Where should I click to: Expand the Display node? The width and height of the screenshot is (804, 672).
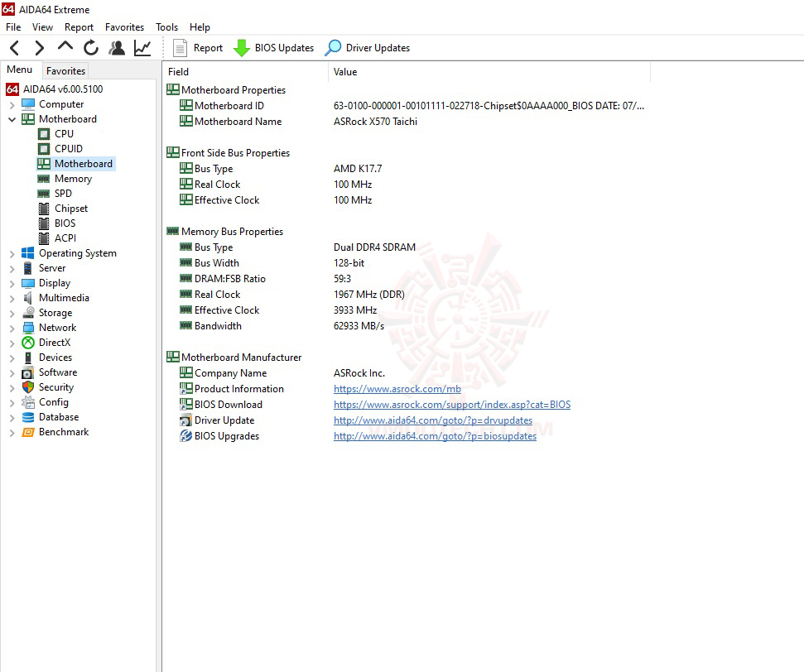click(x=12, y=284)
